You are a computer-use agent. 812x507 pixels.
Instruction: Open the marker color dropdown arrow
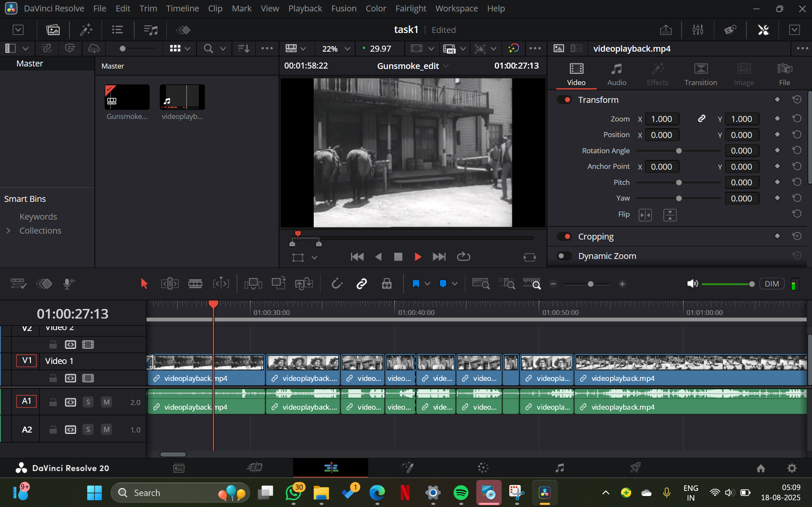pos(455,284)
